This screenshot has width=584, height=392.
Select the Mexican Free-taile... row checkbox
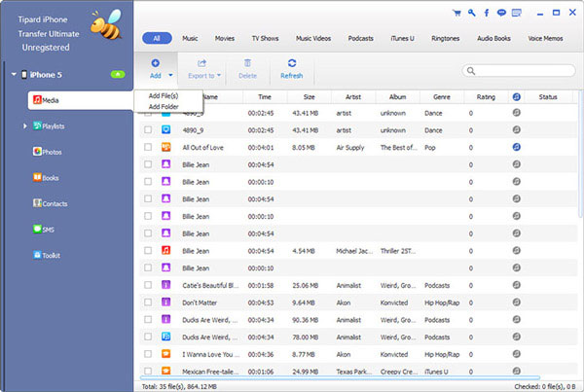(148, 371)
